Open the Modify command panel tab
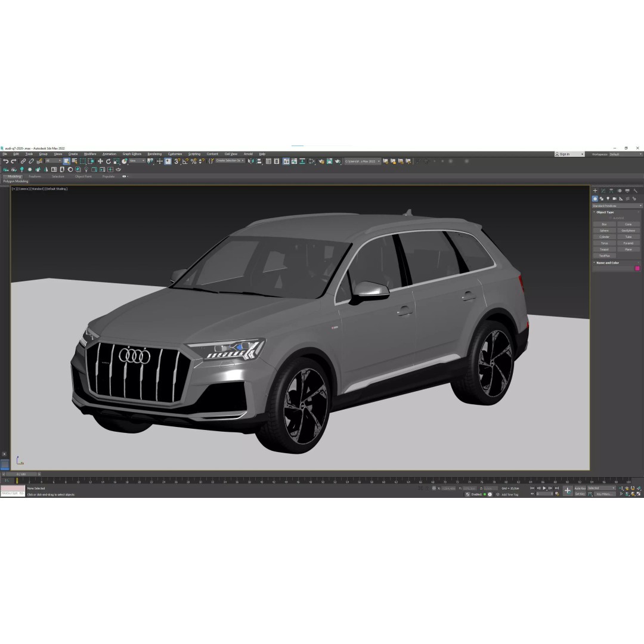The height and width of the screenshot is (644, 644). (603, 191)
